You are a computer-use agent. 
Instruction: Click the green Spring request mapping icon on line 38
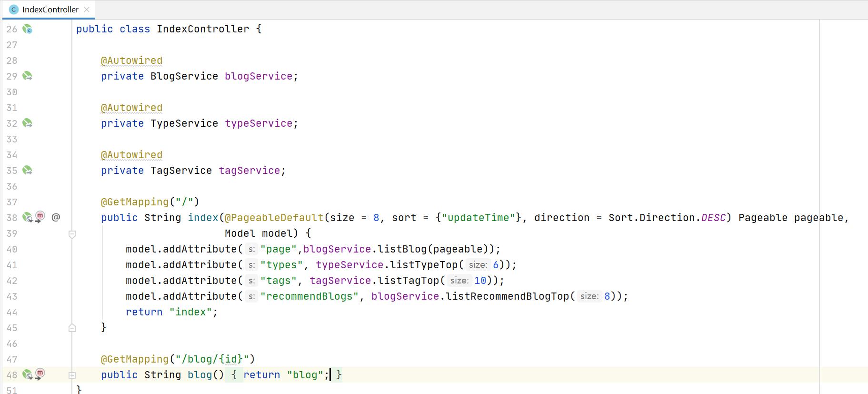pos(28,218)
